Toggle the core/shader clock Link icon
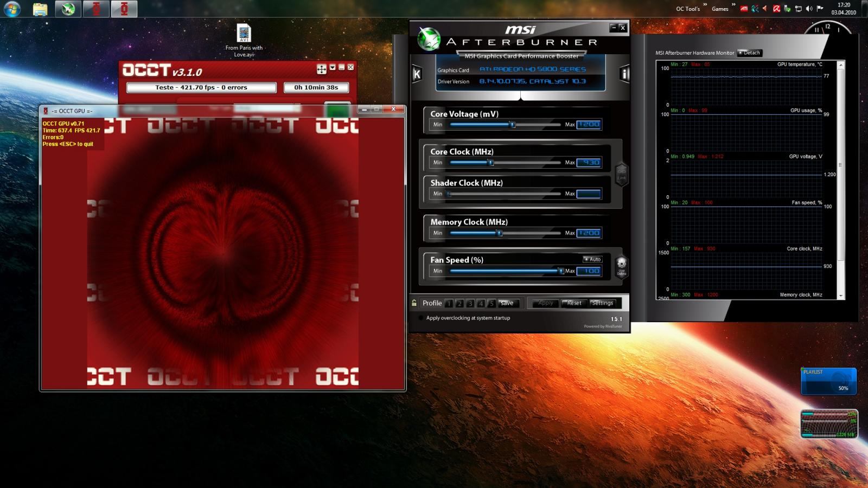The image size is (868, 488). (x=622, y=174)
